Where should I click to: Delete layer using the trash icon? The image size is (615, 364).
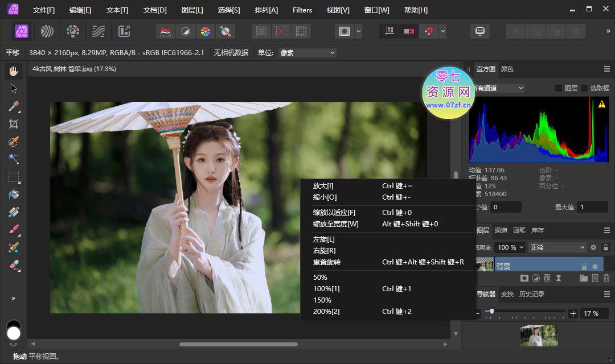click(606, 278)
